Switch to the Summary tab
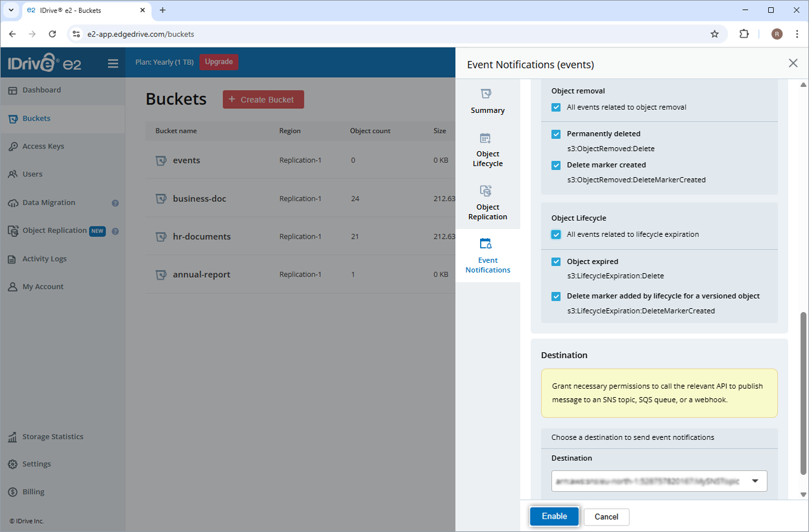809x532 pixels. point(488,101)
